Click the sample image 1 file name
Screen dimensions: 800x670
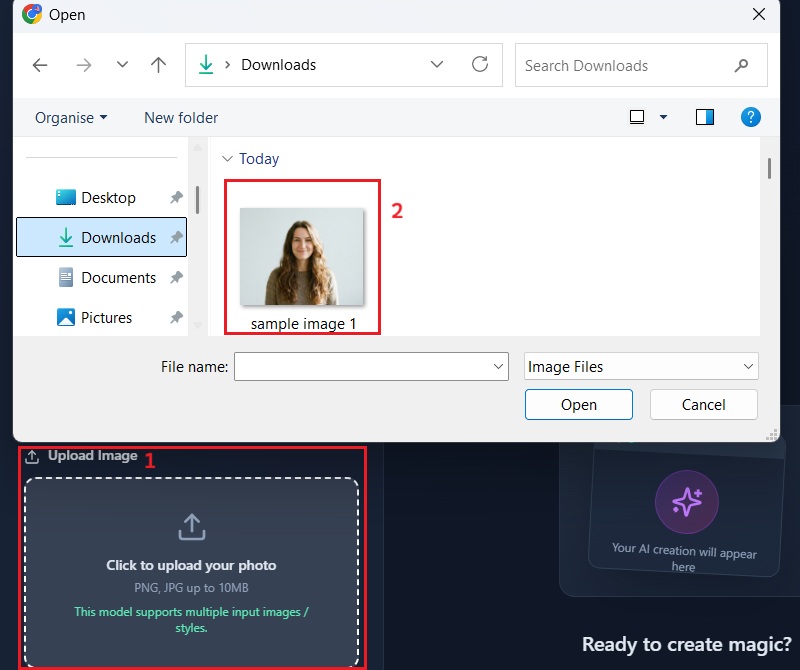pos(303,324)
